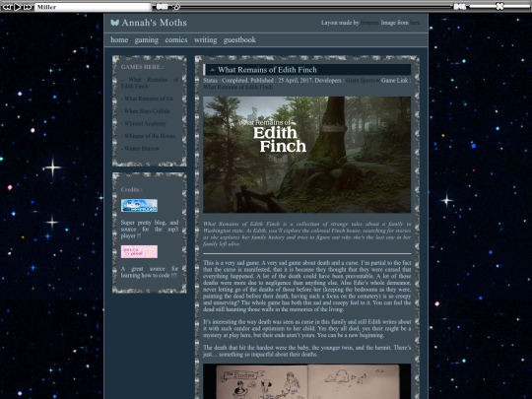Open the Giant Sparrow developer link
Image resolution: width=532 pixels, height=399 pixels.
[x=363, y=81]
